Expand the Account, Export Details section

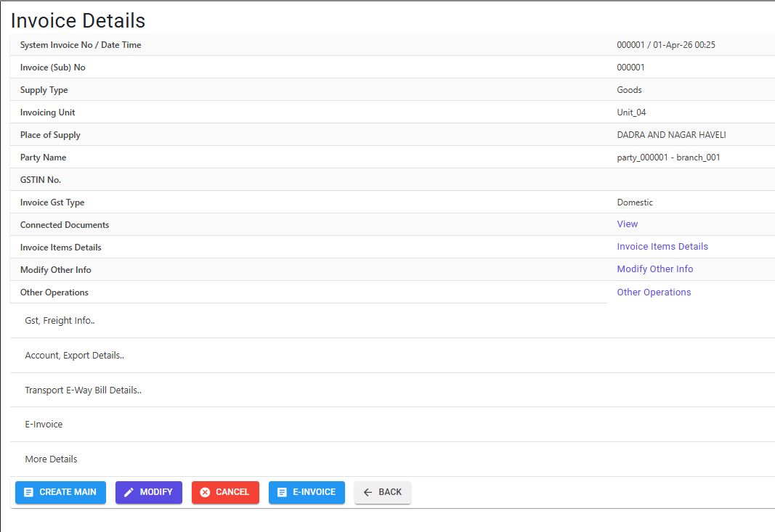point(392,356)
